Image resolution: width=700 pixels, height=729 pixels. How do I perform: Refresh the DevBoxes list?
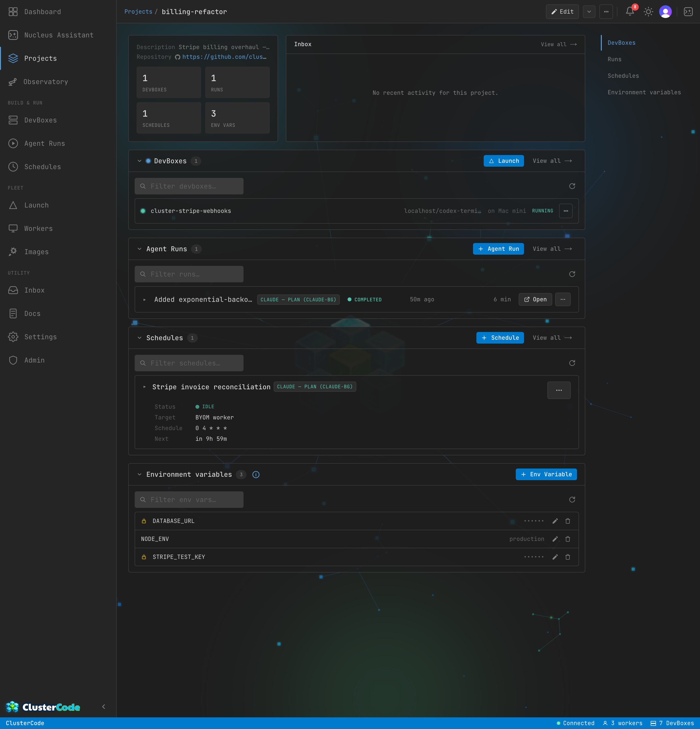(572, 186)
